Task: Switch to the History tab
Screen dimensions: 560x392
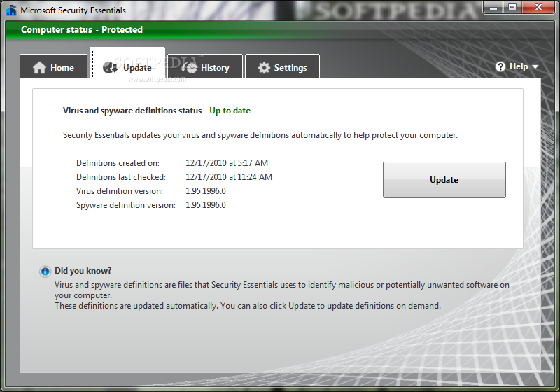Action: pos(205,66)
